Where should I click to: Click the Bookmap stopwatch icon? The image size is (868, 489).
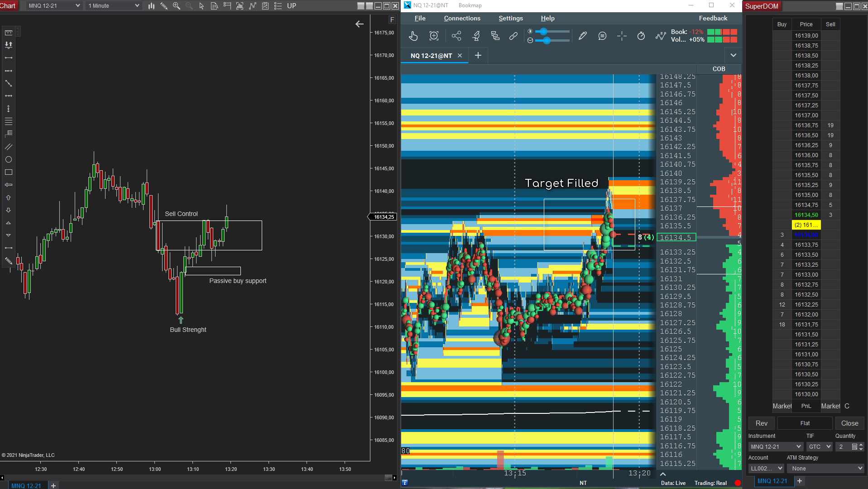[641, 36]
